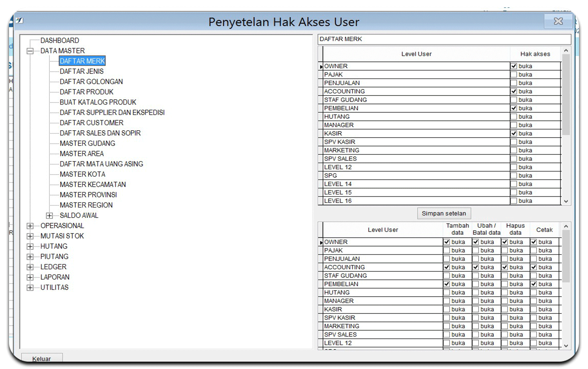Select DAFTAR SUPPLIER DAN EKSPEDISI
The width and height of the screenshot is (588, 369).
(x=112, y=113)
